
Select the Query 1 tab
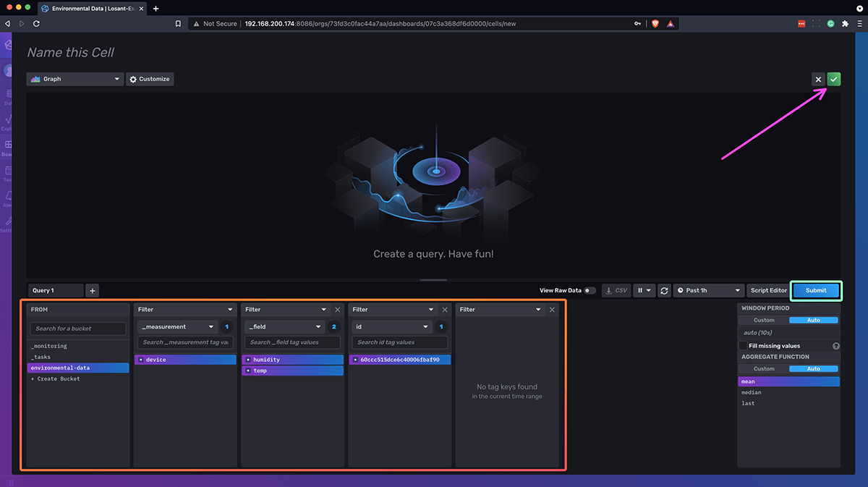tap(56, 290)
